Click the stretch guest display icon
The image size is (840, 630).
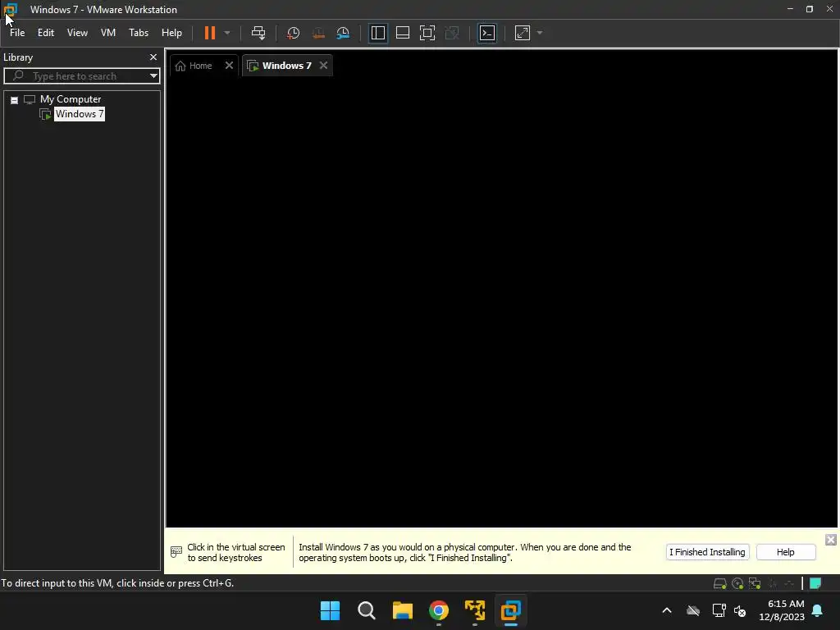(x=523, y=33)
